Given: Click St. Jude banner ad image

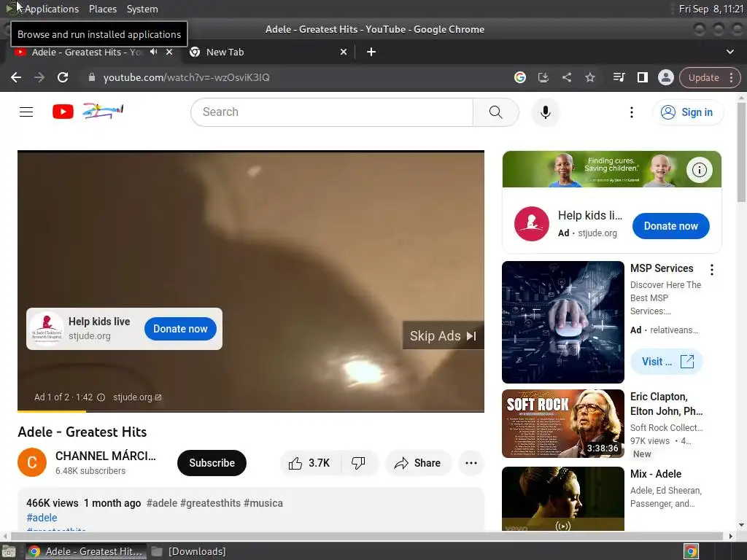Looking at the screenshot, I should click(612, 169).
